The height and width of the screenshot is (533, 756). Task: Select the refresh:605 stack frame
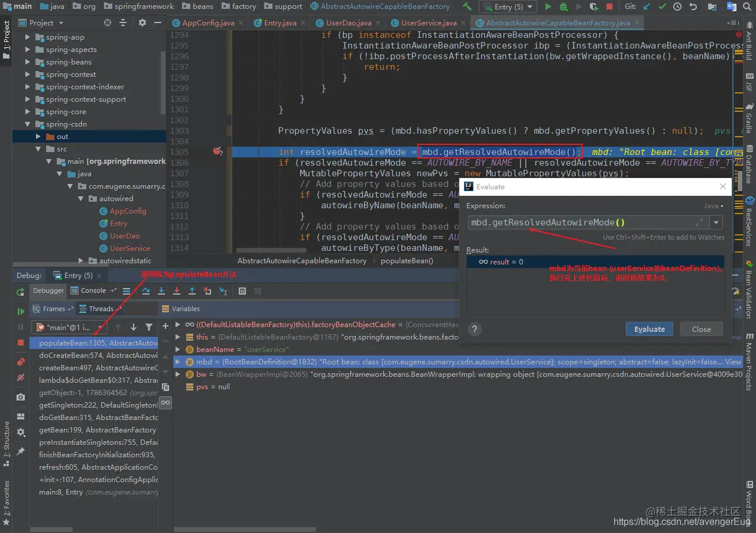pos(94,467)
